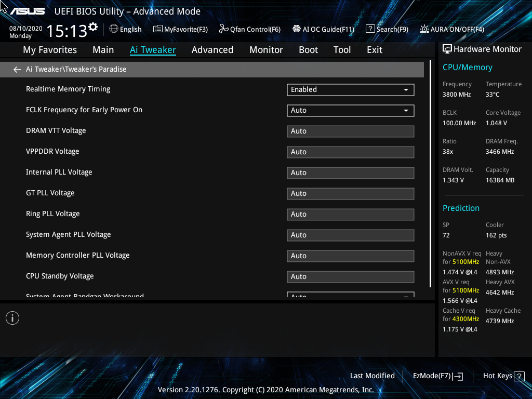This screenshot has width=532, height=399.
Task: Click the info icon above the help panel
Action: click(12, 317)
